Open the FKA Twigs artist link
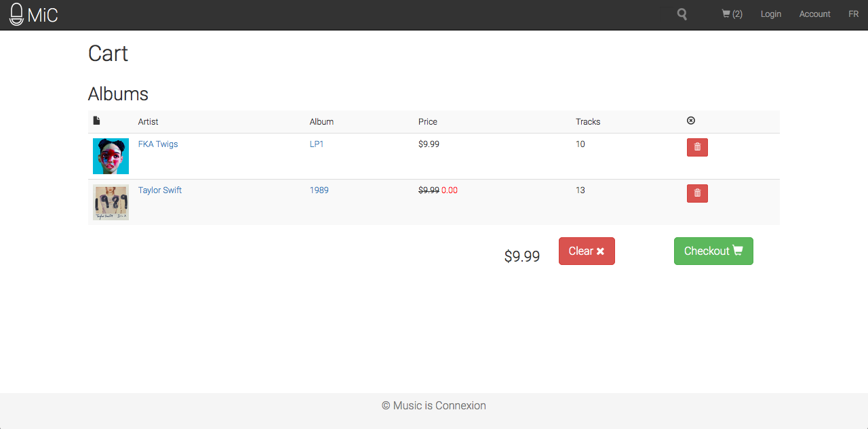The height and width of the screenshot is (429, 868). point(158,144)
